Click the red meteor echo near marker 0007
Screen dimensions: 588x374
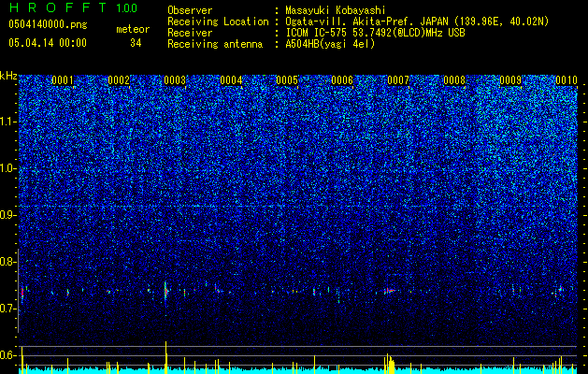click(x=390, y=291)
